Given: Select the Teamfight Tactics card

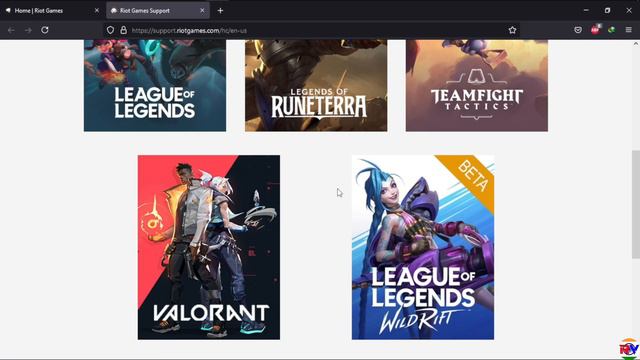Looking at the screenshot, I should tap(477, 85).
